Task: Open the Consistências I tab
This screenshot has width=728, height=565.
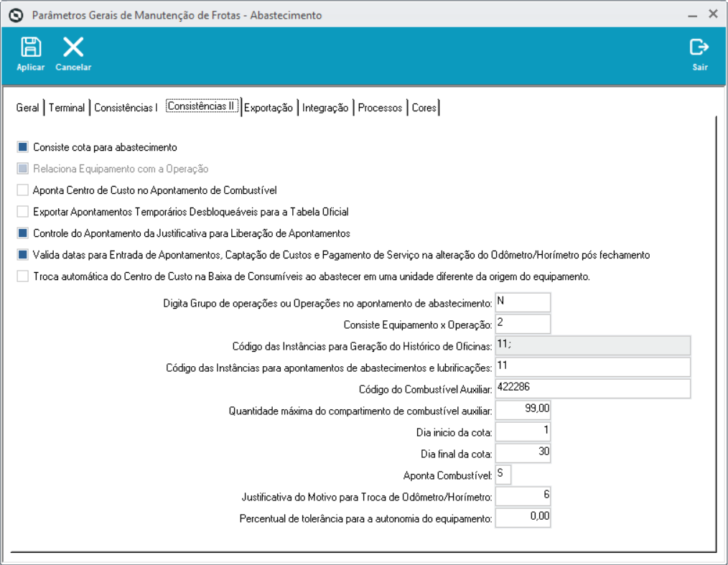Action: [126, 108]
